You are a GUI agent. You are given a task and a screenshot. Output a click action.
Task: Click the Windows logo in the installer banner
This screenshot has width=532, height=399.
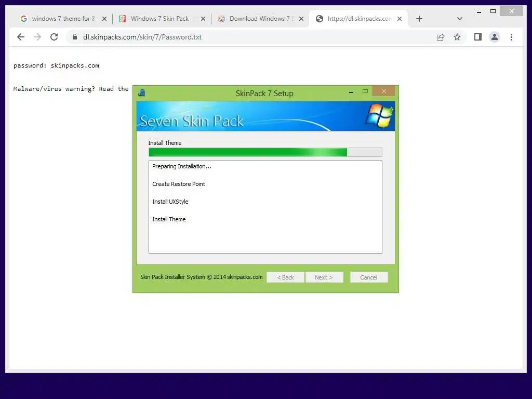379,115
